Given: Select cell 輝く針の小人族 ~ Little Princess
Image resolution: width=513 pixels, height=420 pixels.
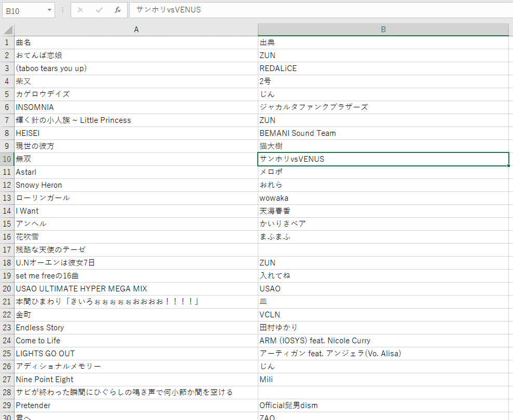Looking at the screenshot, I should [x=136, y=120].
